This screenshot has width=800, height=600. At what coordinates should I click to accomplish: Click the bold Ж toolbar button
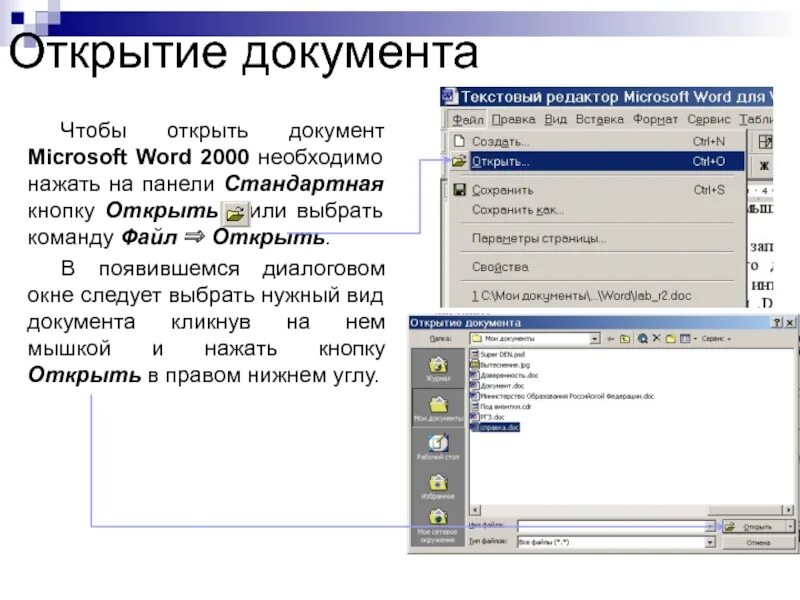[x=764, y=166]
